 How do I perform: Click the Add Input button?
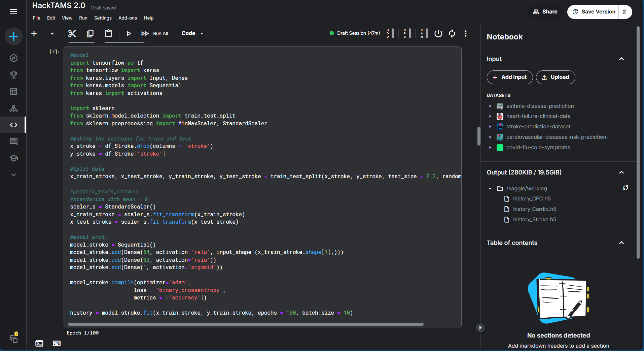pyautogui.click(x=509, y=77)
